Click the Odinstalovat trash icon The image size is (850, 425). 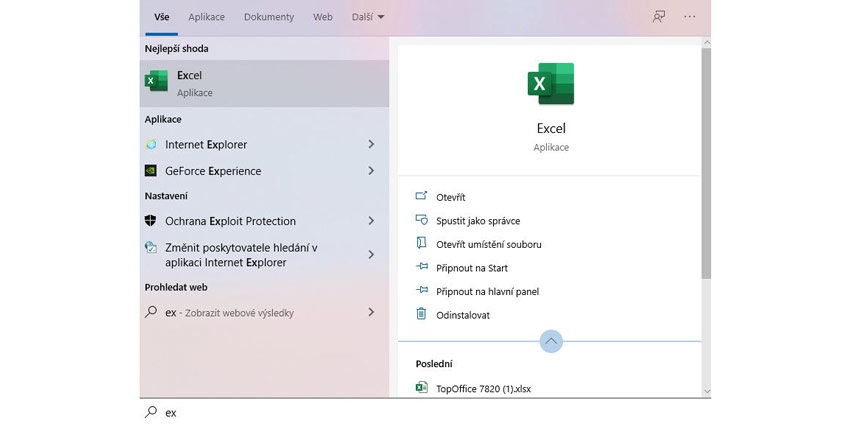pyautogui.click(x=421, y=314)
